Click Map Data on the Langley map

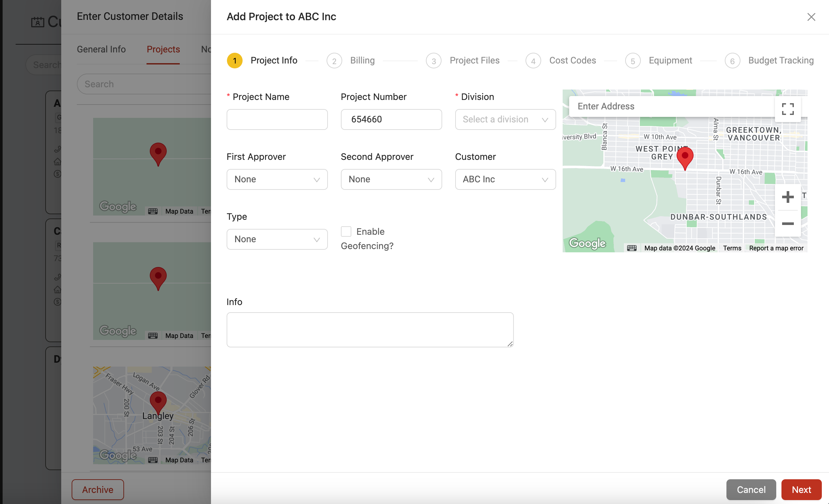179,460
